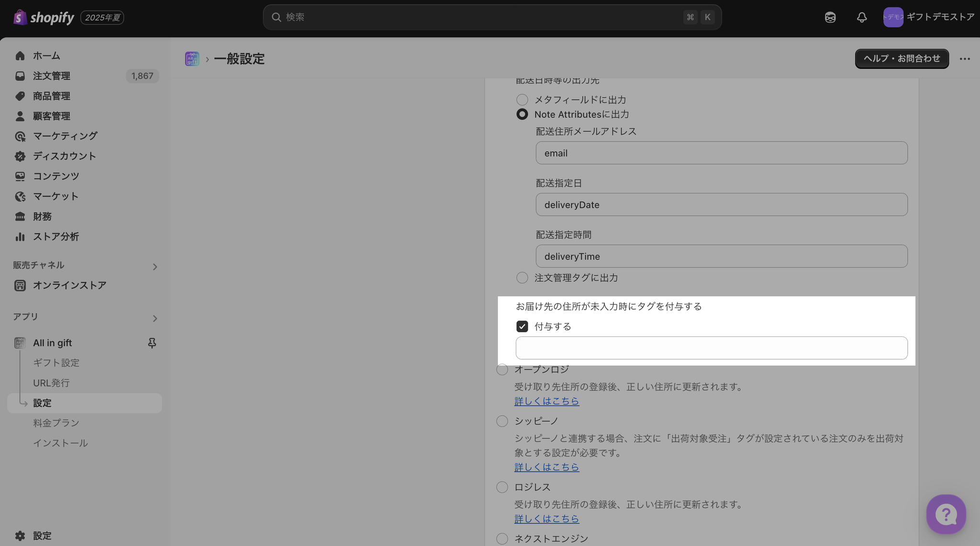The image size is (980, 546).
Task: Open the notifications bell icon
Action: (861, 17)
